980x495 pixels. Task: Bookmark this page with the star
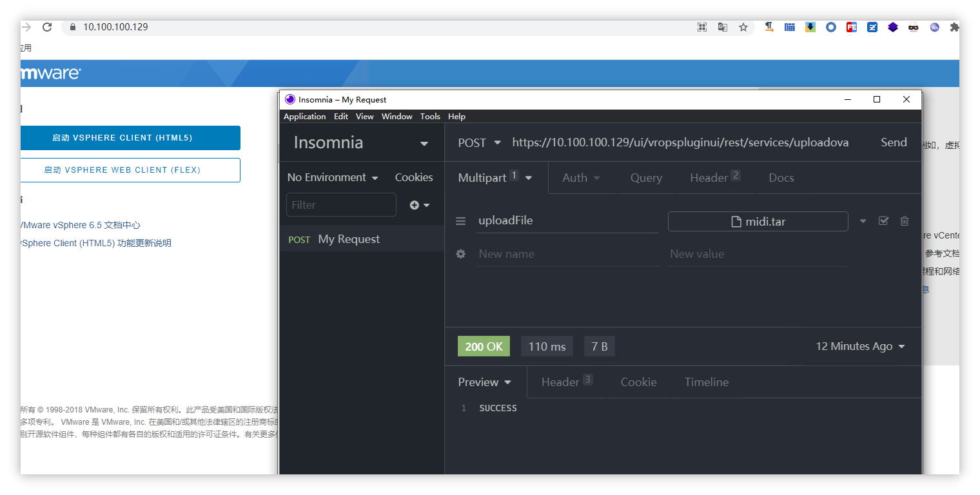coord(743,27)
